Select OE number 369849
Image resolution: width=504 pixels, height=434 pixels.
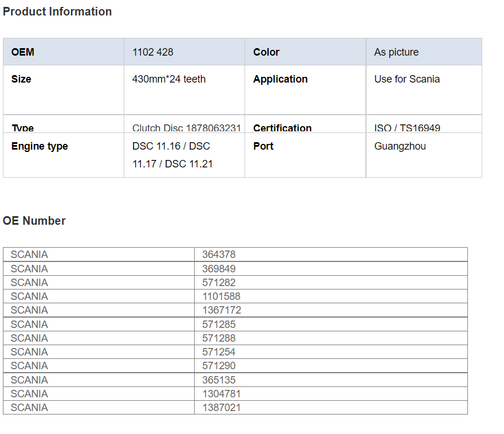click(x=219, y=269)
